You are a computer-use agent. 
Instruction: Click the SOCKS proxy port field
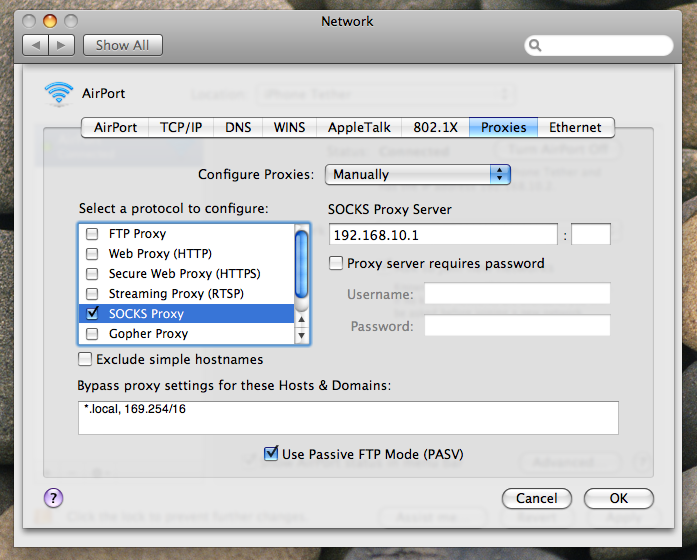591,235
